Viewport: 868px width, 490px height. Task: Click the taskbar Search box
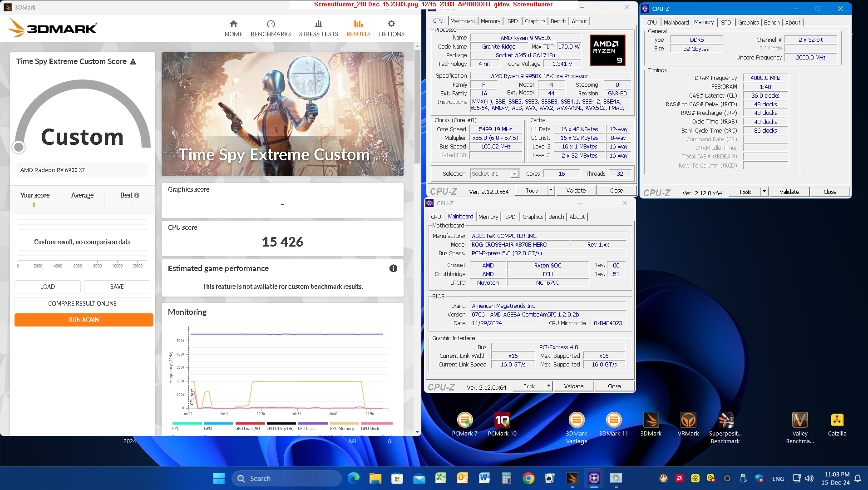(x=286, y=478)
